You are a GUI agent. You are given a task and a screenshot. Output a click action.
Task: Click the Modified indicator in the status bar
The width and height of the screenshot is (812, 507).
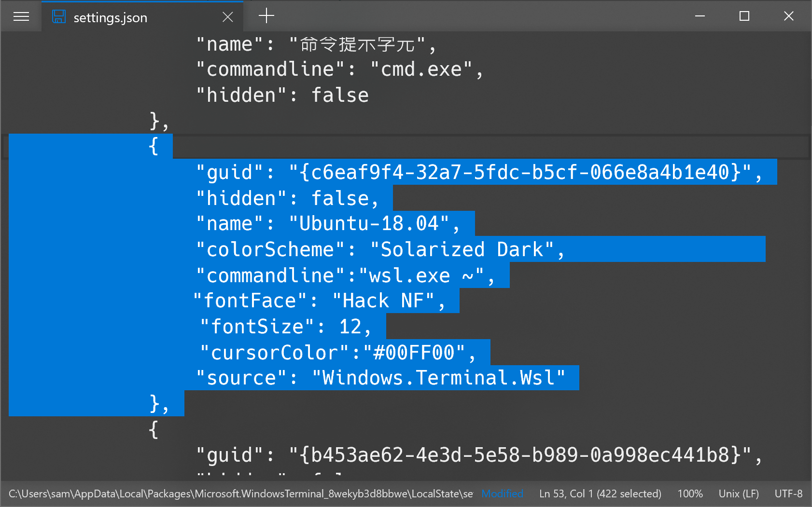click(503, 493)
